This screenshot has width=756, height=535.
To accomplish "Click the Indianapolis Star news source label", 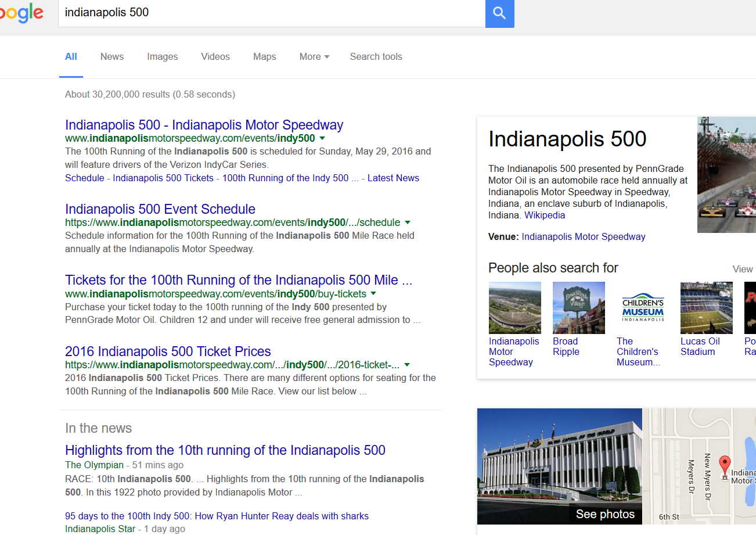I will click(100, 529).
